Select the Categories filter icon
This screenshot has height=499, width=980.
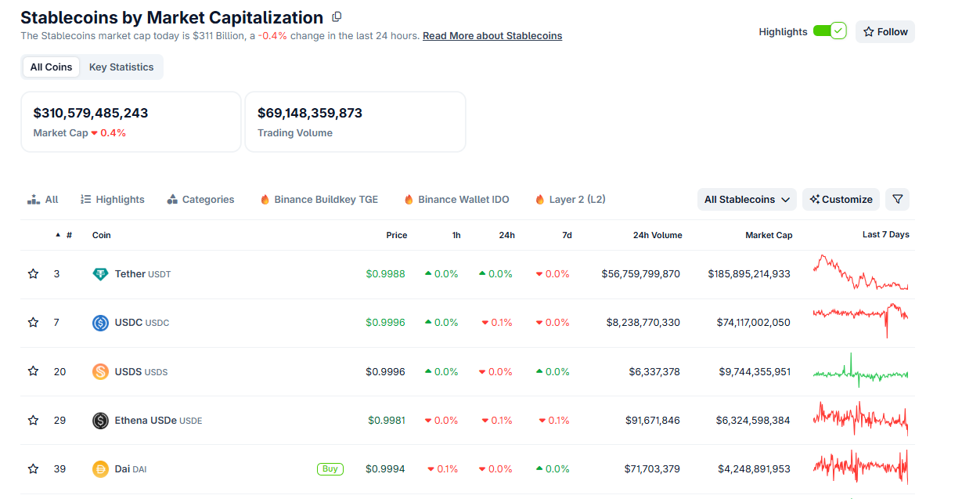point(171,199)
